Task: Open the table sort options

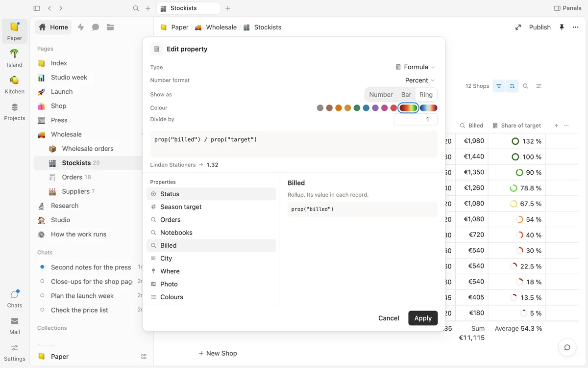Action: coord(512,86)
